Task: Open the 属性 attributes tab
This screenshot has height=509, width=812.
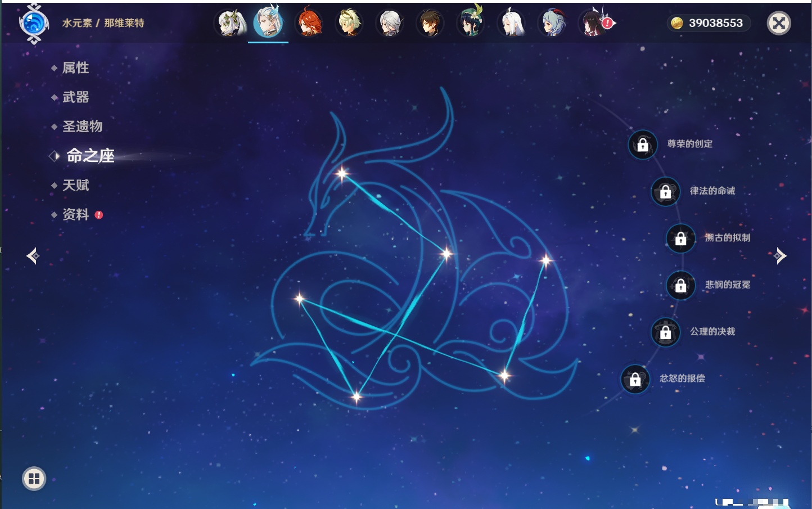Action: coord(75,68)
